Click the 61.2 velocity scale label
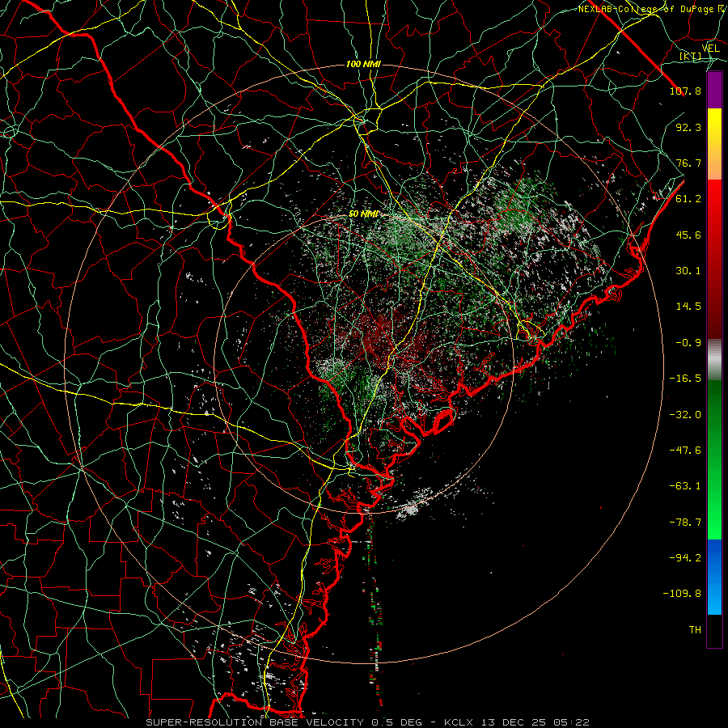 pyautogui.click(x=688, y=199)
